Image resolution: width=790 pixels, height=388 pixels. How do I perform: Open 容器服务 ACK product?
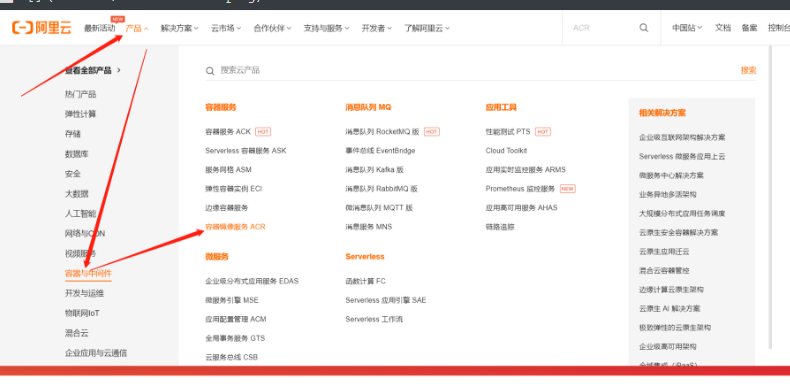click(228, 132)
